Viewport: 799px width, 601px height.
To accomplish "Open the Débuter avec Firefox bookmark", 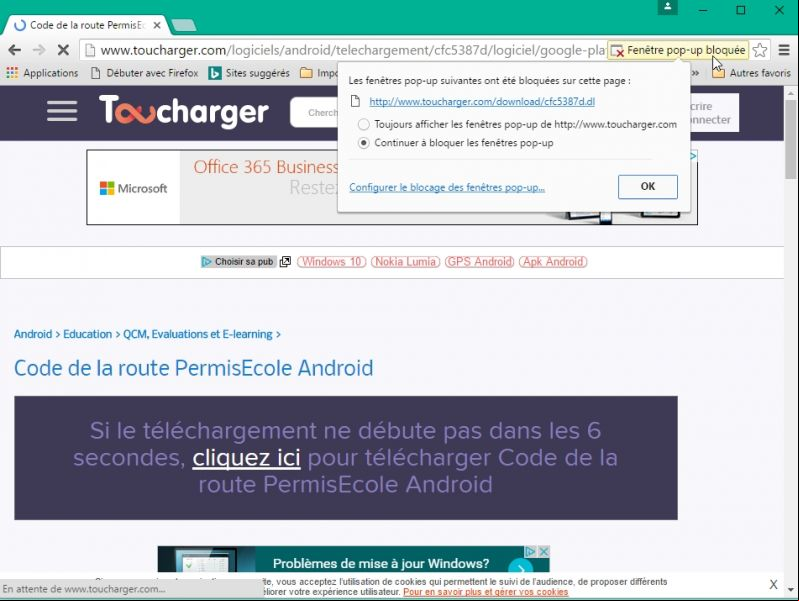I will point(145,73).
